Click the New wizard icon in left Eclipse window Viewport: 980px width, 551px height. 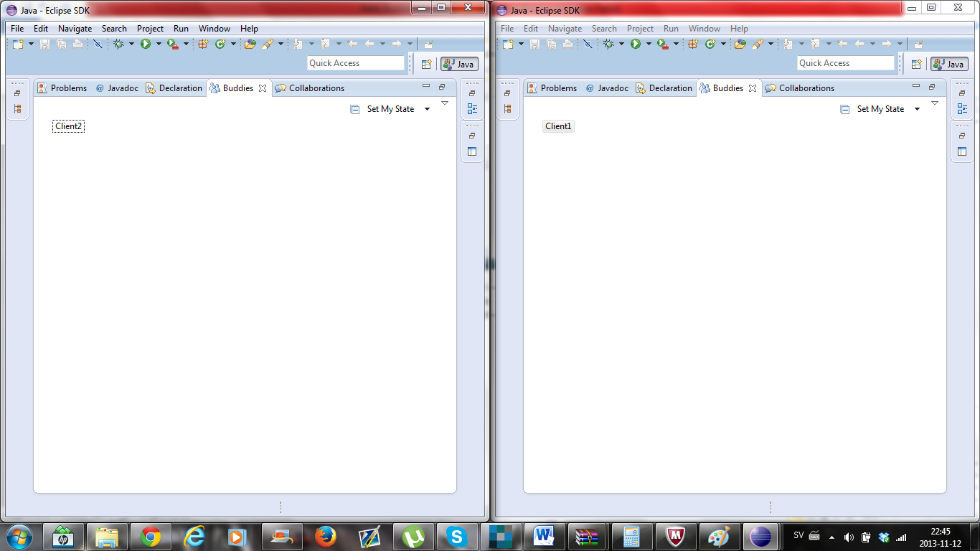click(18, 44)
